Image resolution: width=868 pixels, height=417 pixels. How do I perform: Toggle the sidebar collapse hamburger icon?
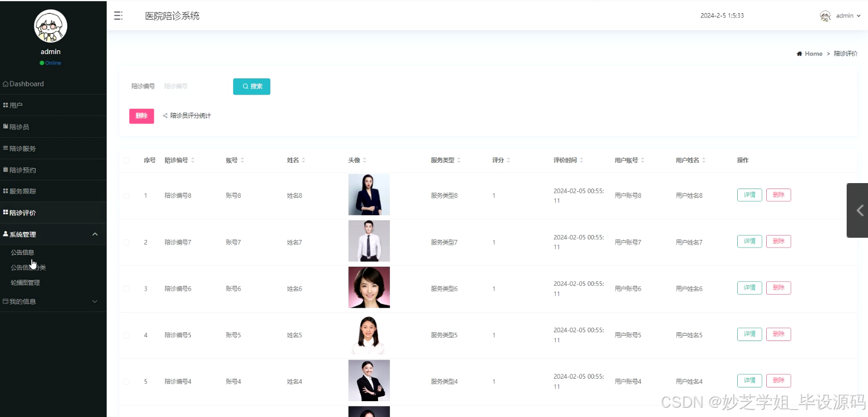[118, 16]
